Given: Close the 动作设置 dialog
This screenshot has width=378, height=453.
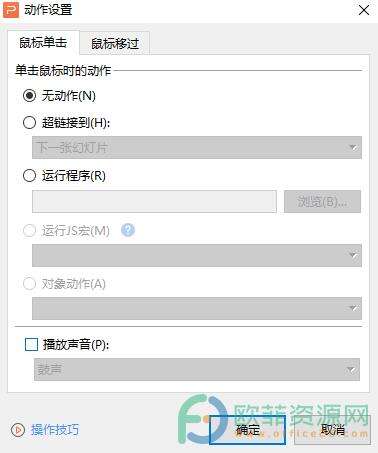Looking at the screenshot, I should coord(364,10).
